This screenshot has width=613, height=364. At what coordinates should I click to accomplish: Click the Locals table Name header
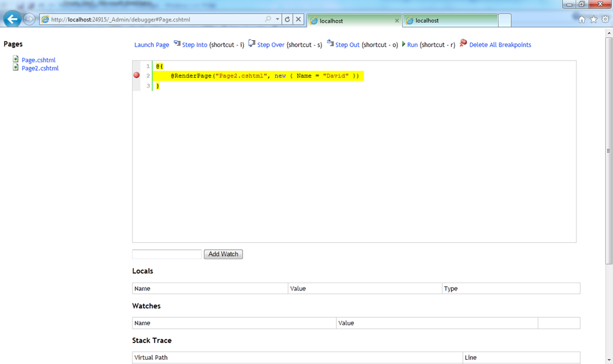click(210, 289)
